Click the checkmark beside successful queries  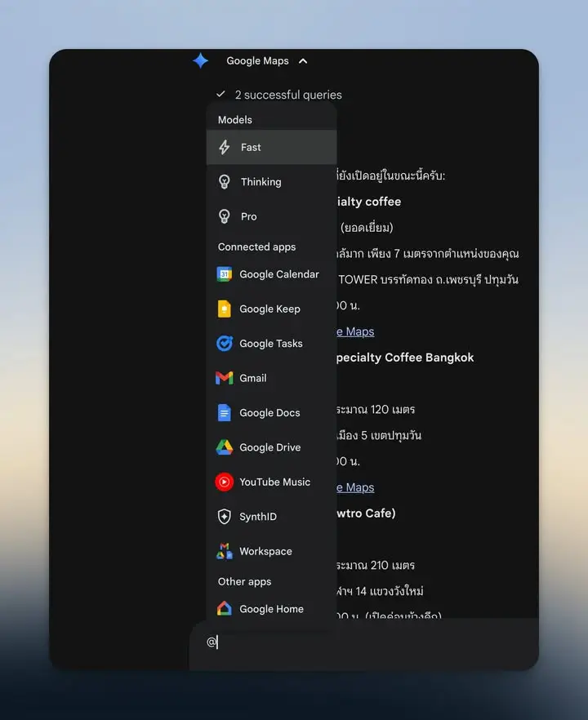pyautogui.click(x=220, y=94)
